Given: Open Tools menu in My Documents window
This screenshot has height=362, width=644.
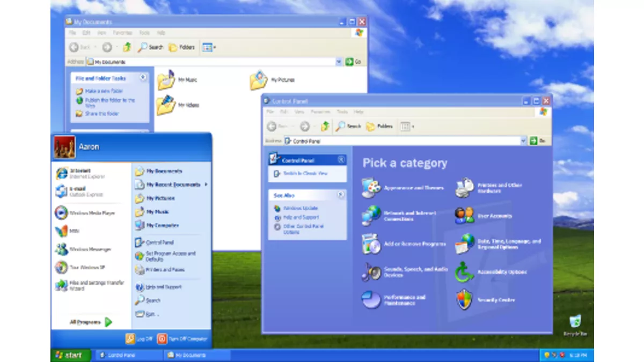Looking at the screenshot, I should pos(144,33).
